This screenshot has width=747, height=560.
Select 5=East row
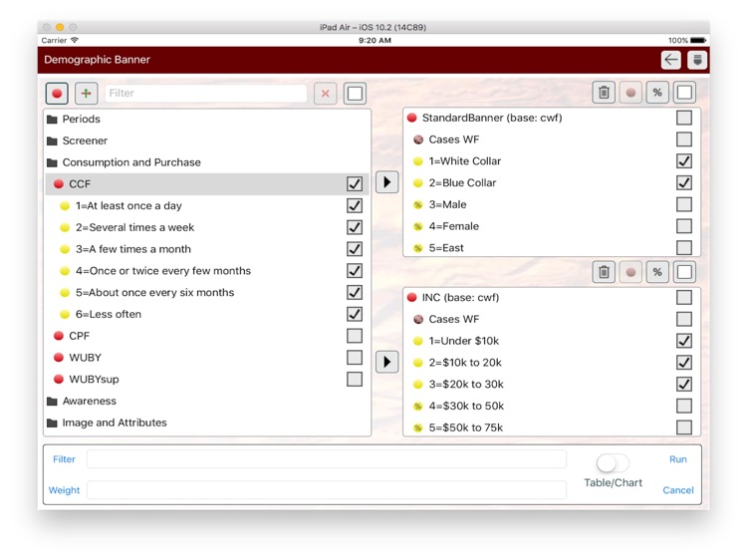click(x=552, y=248)
